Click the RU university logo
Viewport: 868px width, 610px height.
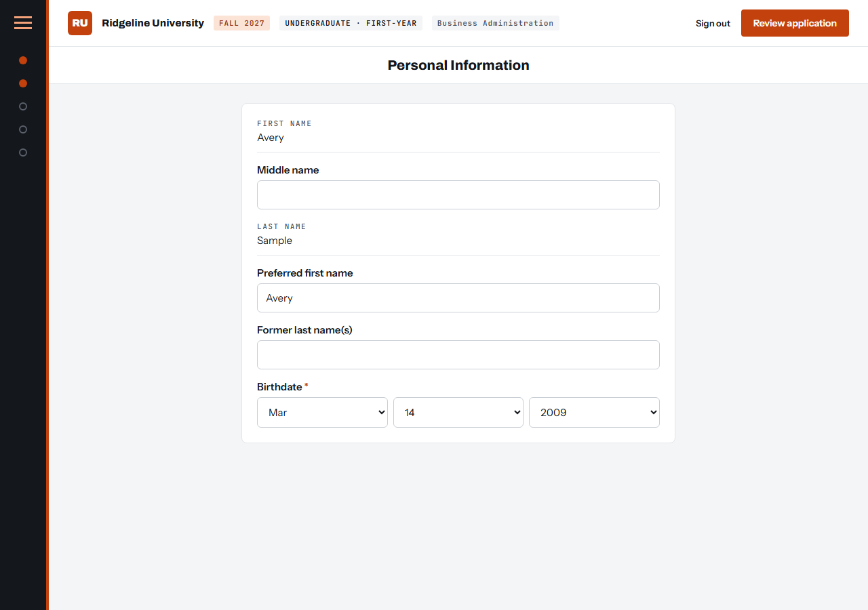[x=80, y=23]
